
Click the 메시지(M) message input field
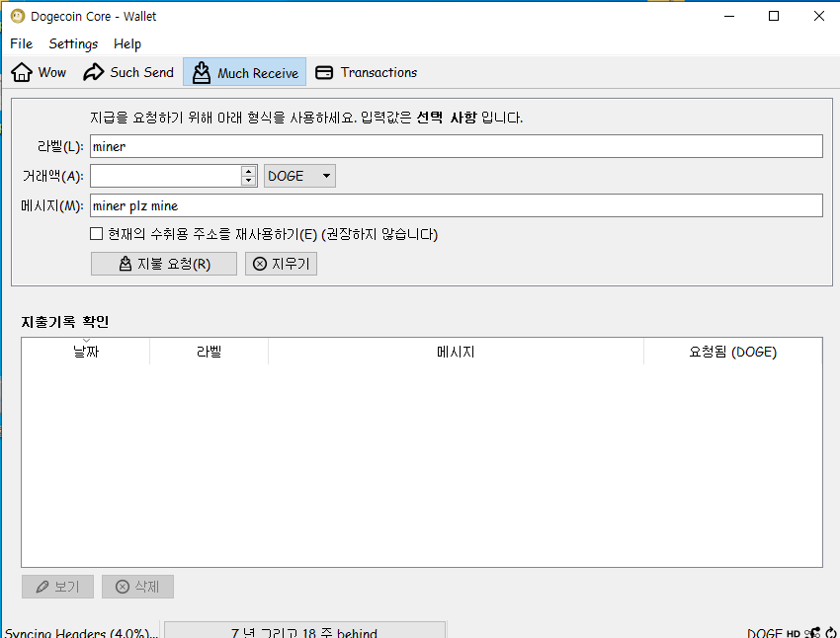(x=457, y=205)
